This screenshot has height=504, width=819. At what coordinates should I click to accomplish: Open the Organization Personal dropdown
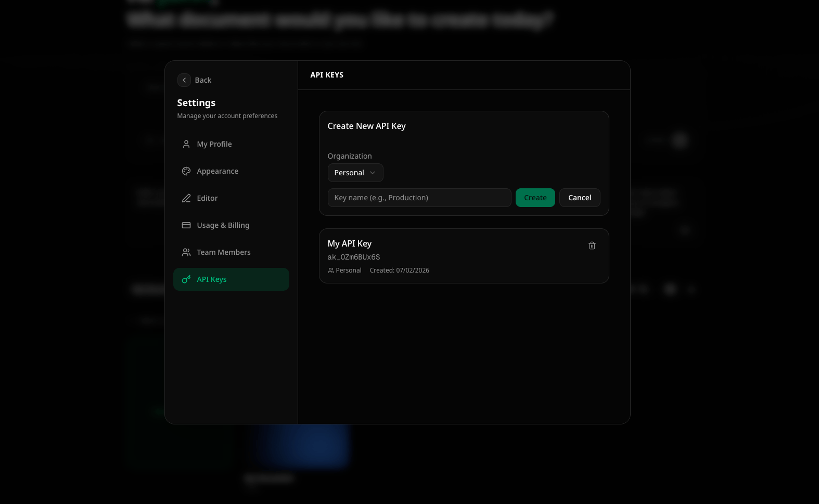[355, 173]
